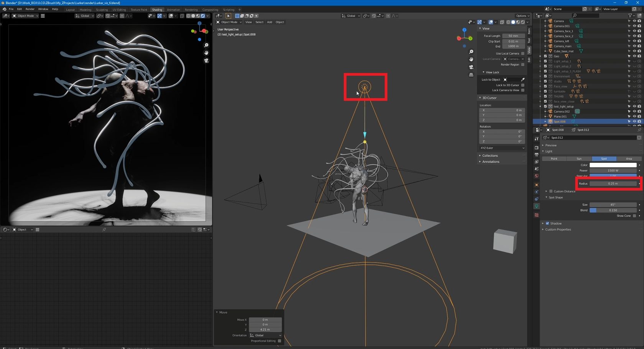Uncheck the Geo collection checkbox
644x349 pixels.
coord(545,56)
